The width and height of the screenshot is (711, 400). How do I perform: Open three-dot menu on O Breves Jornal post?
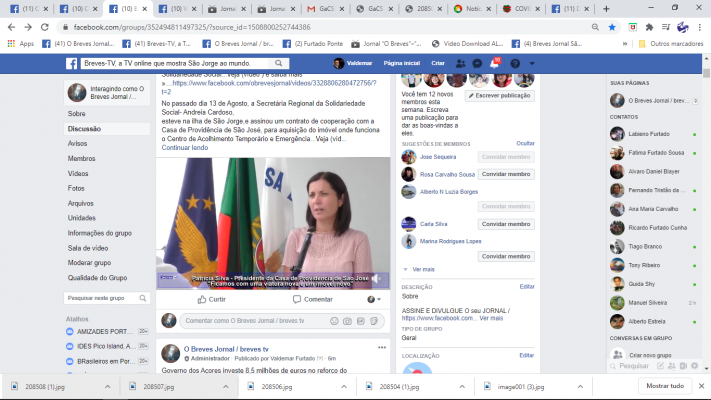click(381, 347)
